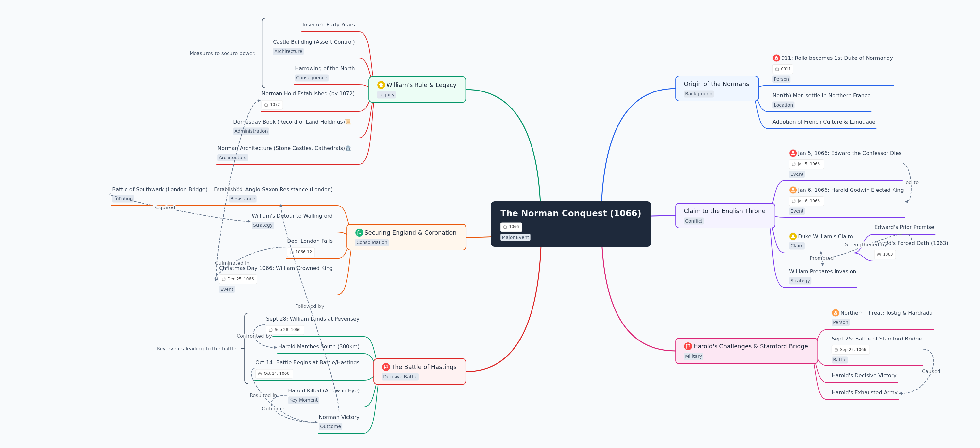This screenshot has width=980, height=448.
Task: Click the 'Key events leading to the battle.' summary
Action: click(197, 349)
